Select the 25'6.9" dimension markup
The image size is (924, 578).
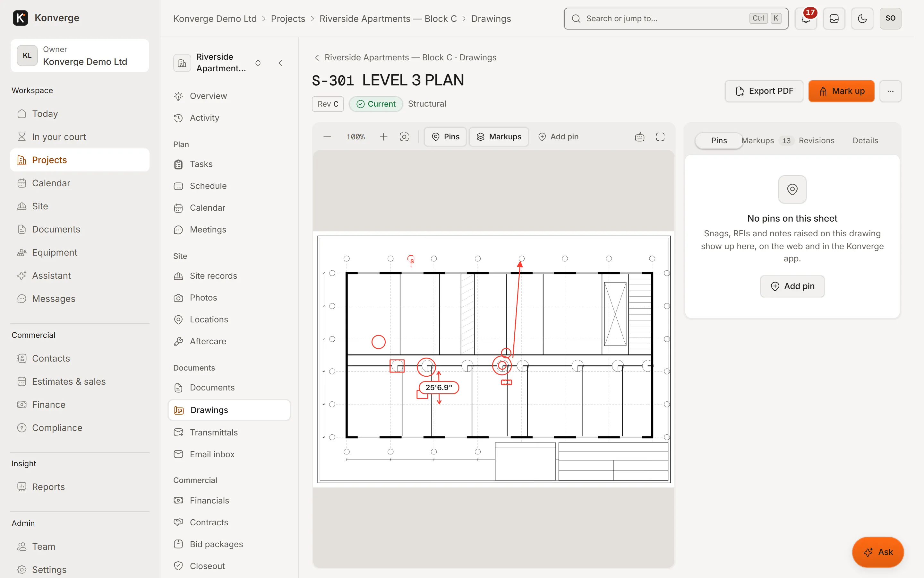point(439,387)
